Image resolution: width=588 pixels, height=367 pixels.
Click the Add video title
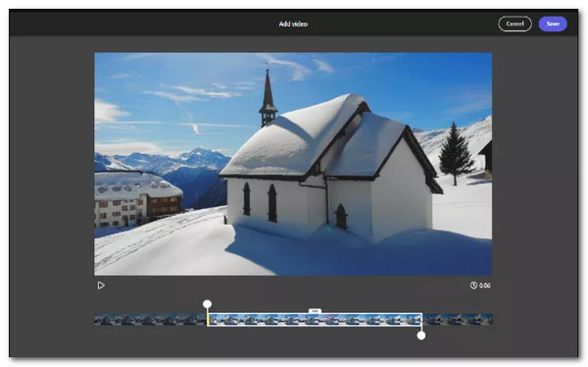click(293, 24)
